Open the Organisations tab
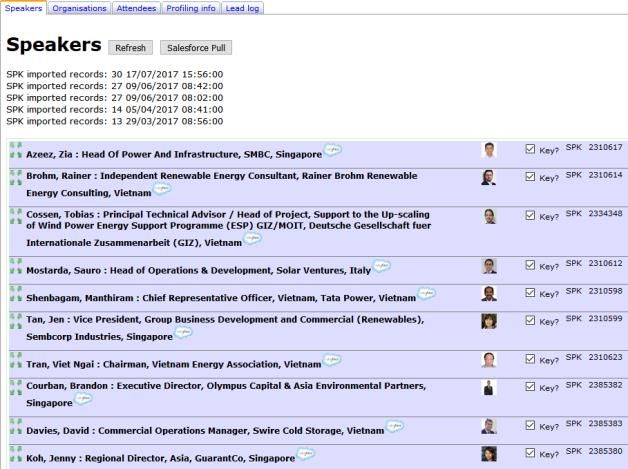The image size is (628, 469). [79, 8]
